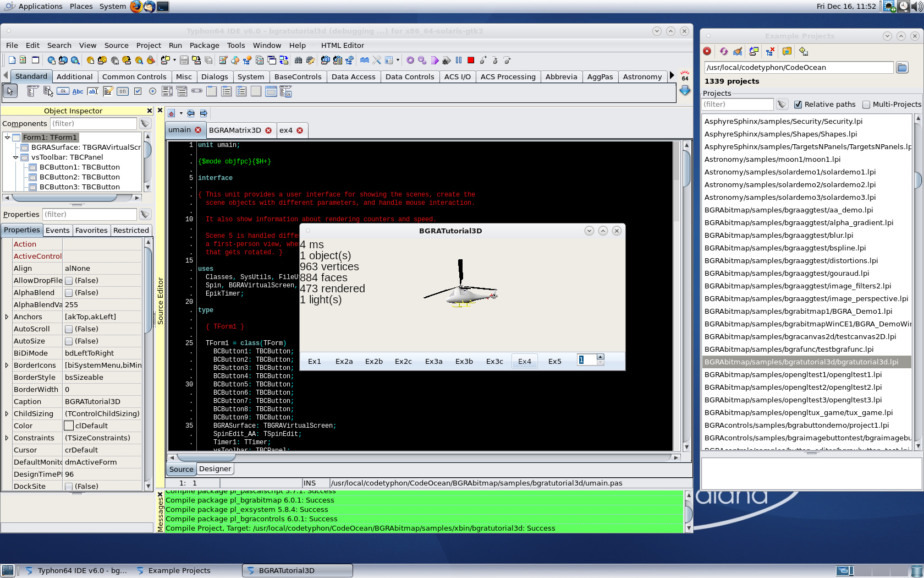Click the Ex3a button in BGRATutorial3D
The width and height of the screenshot is (924, 578).
click(x=434, y=362)
